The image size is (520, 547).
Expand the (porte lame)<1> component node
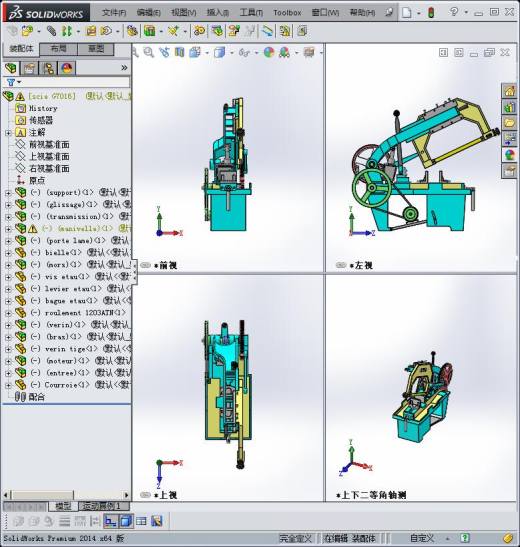point(8,241)
